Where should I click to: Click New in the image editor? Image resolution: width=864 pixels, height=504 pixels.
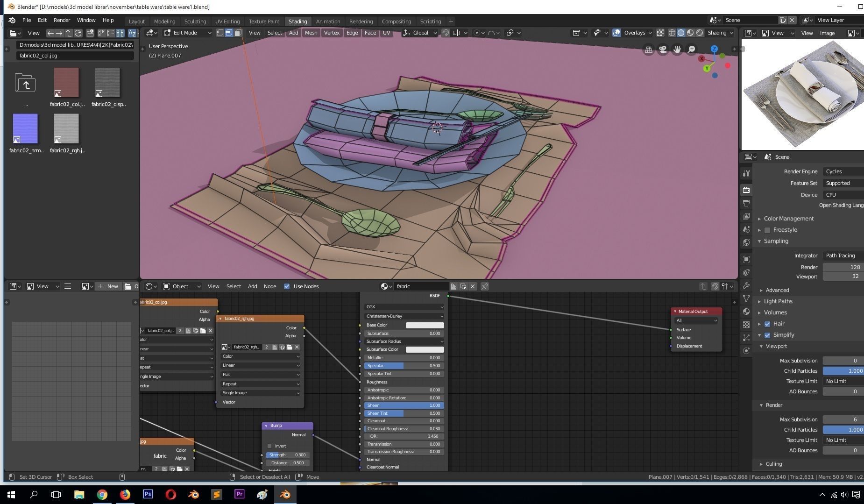coord(108,286)
